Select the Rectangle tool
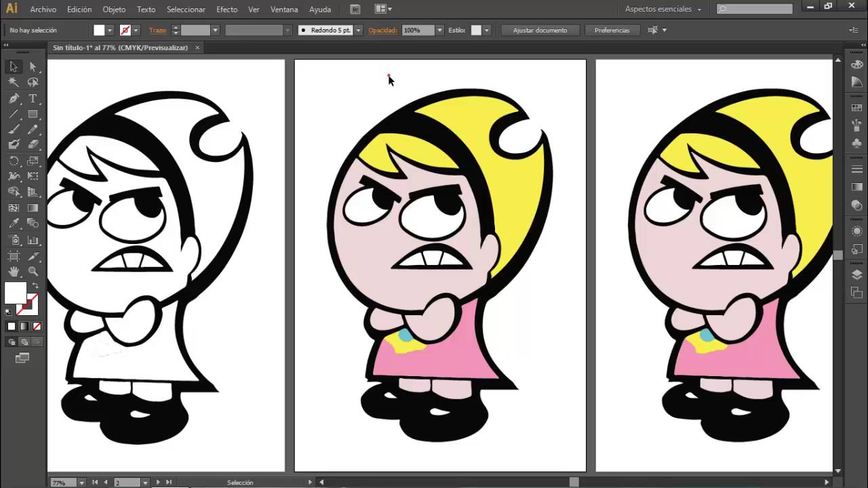Image resolution: width=868 pixels, height=488 pixels. [33, 114]
